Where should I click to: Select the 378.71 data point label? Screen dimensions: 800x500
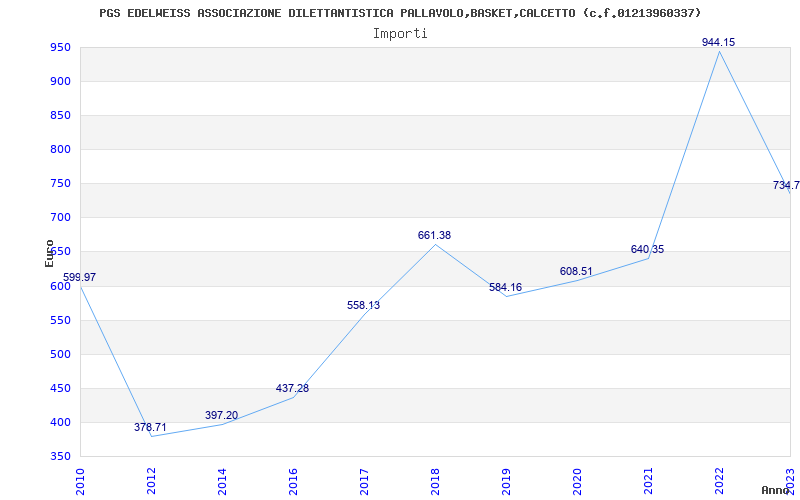(x=150, y=428)
